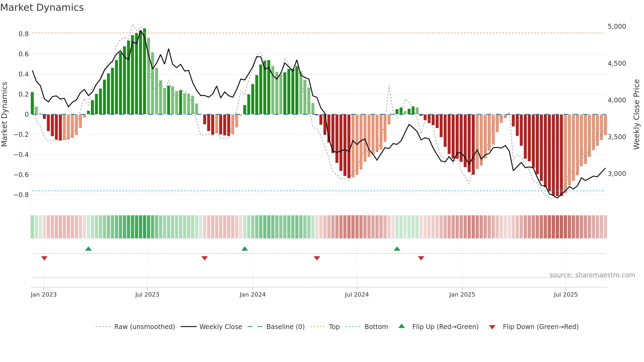Toggle the Weekly Close legend entry
This screenshot has height=362, width=644.
(211, 327)
